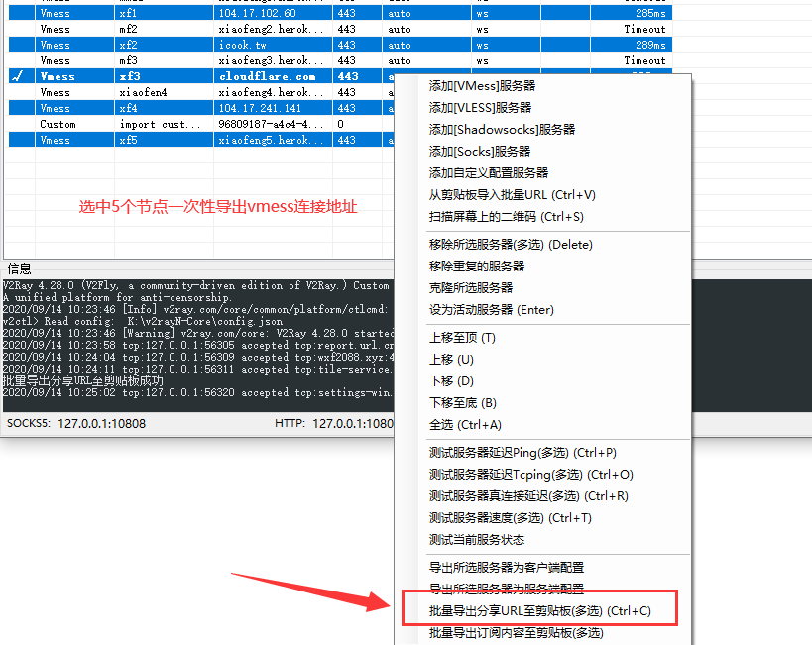The image size is (812, 645).
Task: Select 添加[Socks]服务器 entry
Action: [x=480, y=152]
